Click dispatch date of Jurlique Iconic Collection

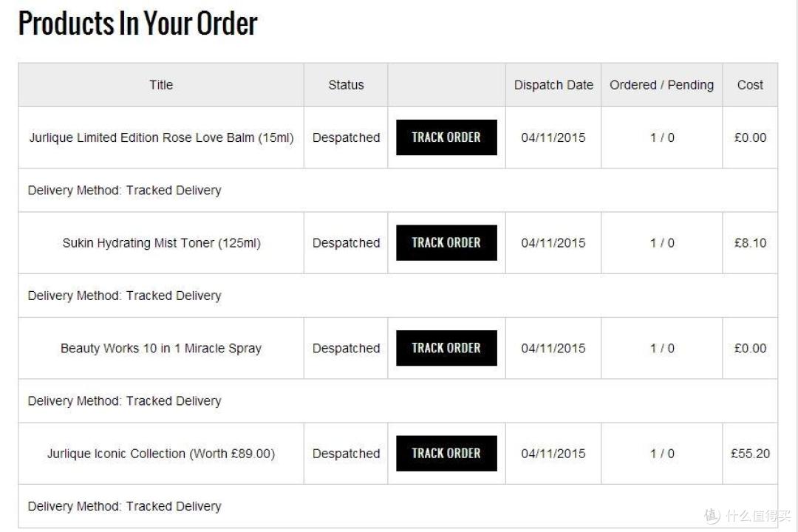553,454
